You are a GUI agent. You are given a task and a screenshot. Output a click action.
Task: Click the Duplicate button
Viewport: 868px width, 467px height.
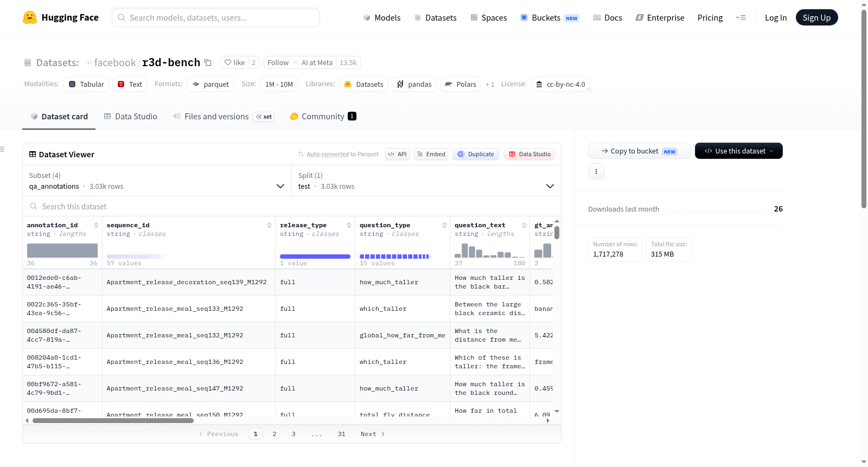coord(475,154)
